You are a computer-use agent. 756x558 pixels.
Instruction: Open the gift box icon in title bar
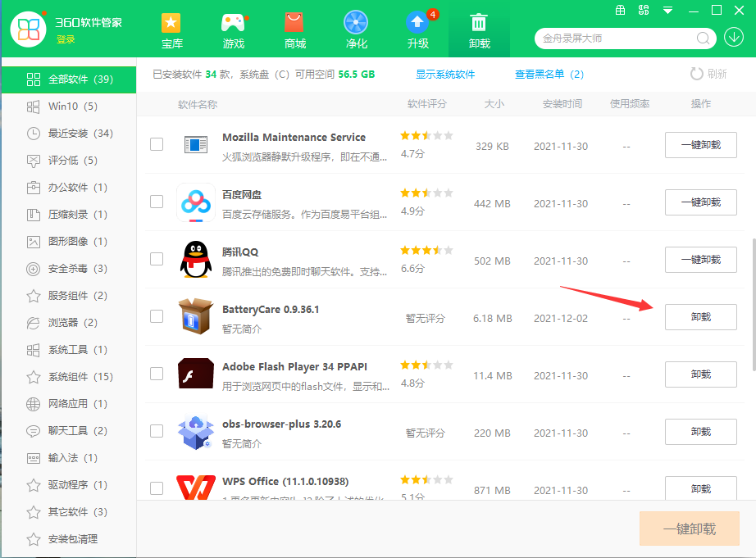pyautogui.click(x=621, y=10)
